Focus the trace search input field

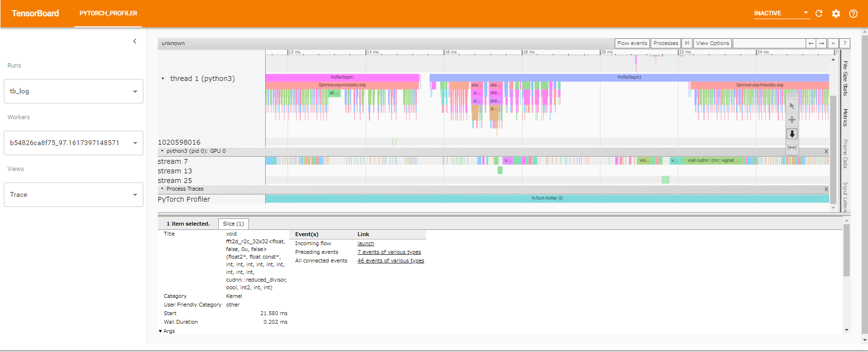pos(769,43)
